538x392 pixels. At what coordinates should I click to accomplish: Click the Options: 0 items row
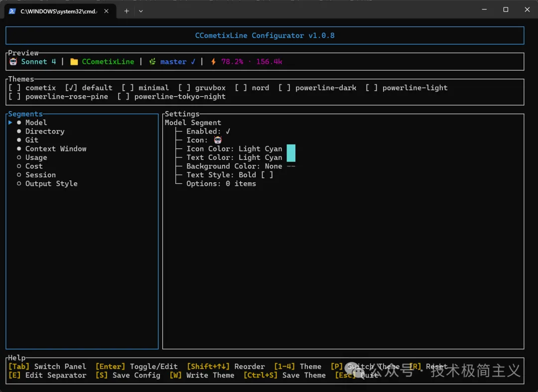point(221,184)
